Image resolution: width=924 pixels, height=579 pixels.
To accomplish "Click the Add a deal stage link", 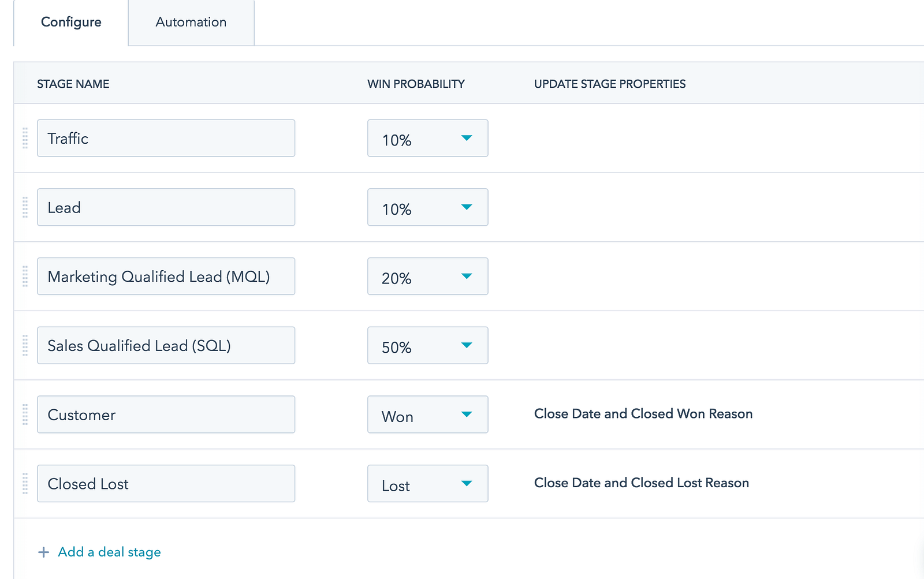I will (109, 552).
